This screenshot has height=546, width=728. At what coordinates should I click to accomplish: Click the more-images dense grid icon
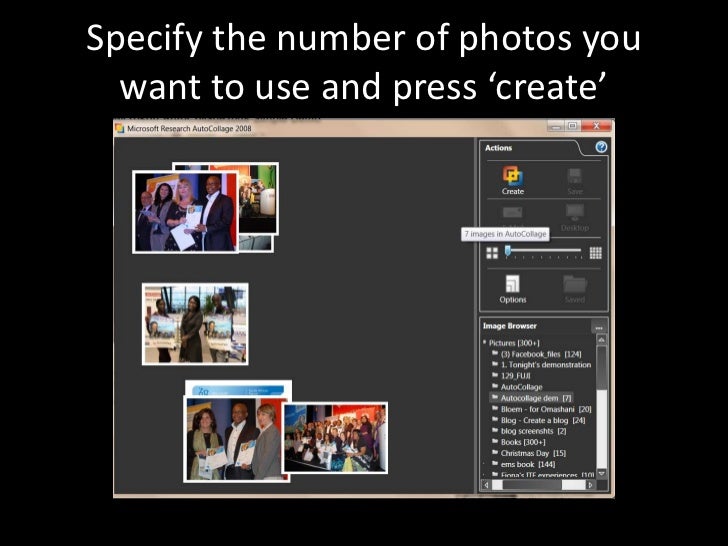point(596,253)
